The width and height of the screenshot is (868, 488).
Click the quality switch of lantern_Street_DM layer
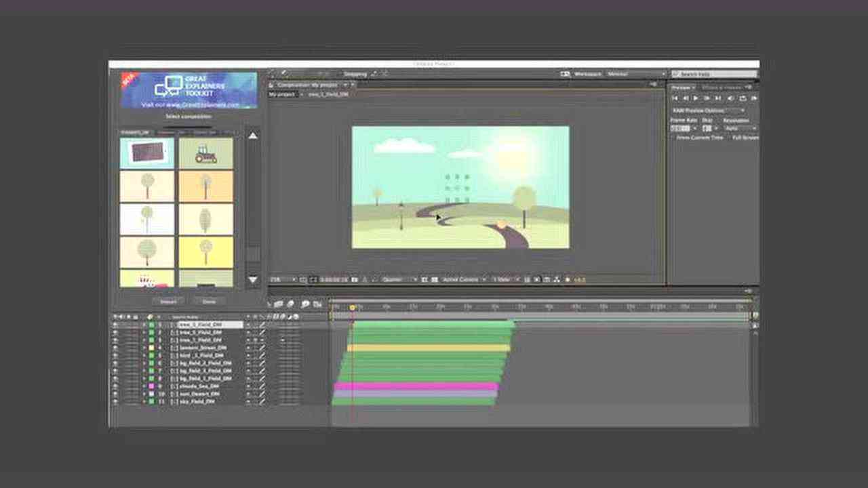point(262,348)
